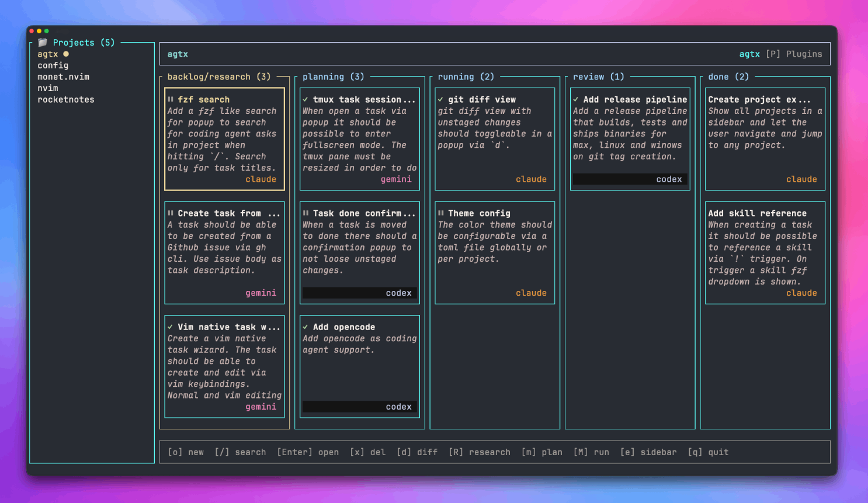The width and height of the screenshot is (868, 503).
Task: Open the nvim project from sidebar
Action: click(47, 88)
